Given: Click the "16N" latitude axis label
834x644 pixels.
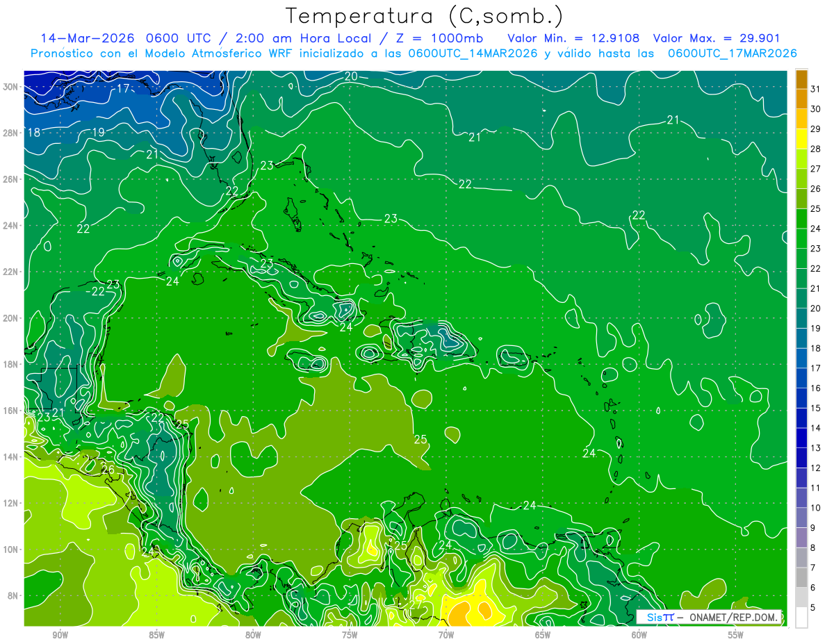Looking at the screenshot, I should [x=10, y=411].
